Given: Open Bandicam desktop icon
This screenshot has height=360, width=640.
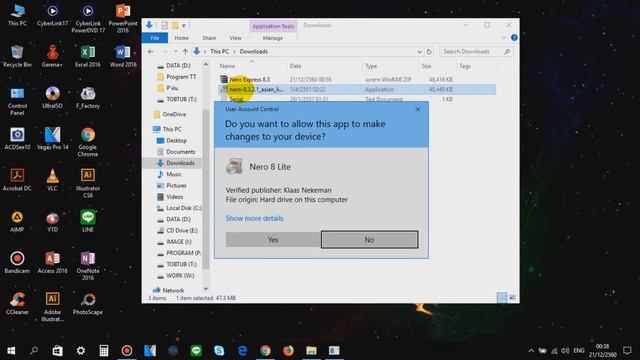Looking at the screenshot, I should pos(17,262).
